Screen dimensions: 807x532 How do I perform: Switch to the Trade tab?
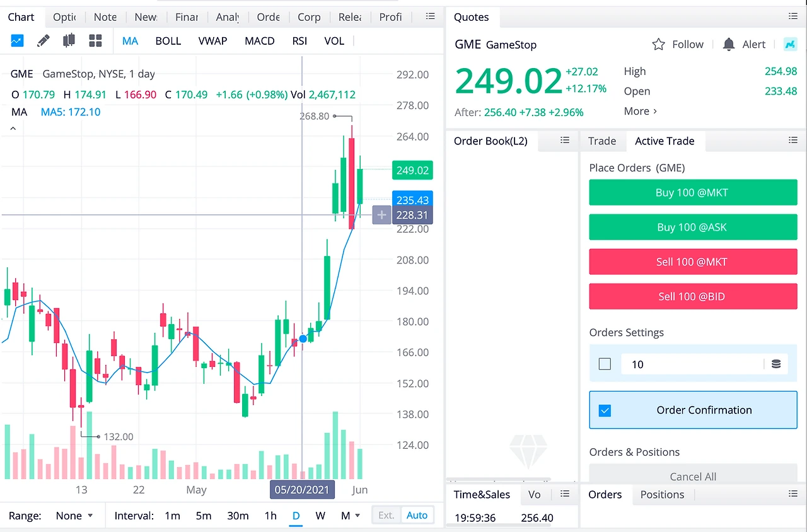602,141
